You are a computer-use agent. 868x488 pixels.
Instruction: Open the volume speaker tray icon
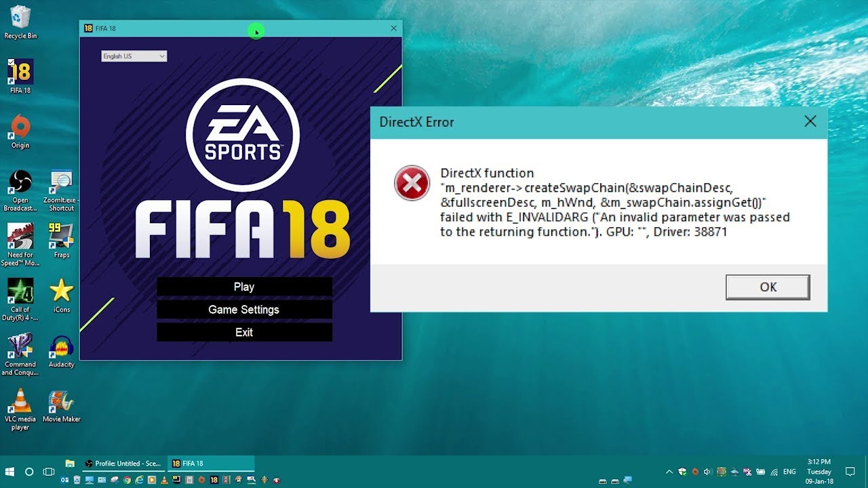[x=708, y=472]
